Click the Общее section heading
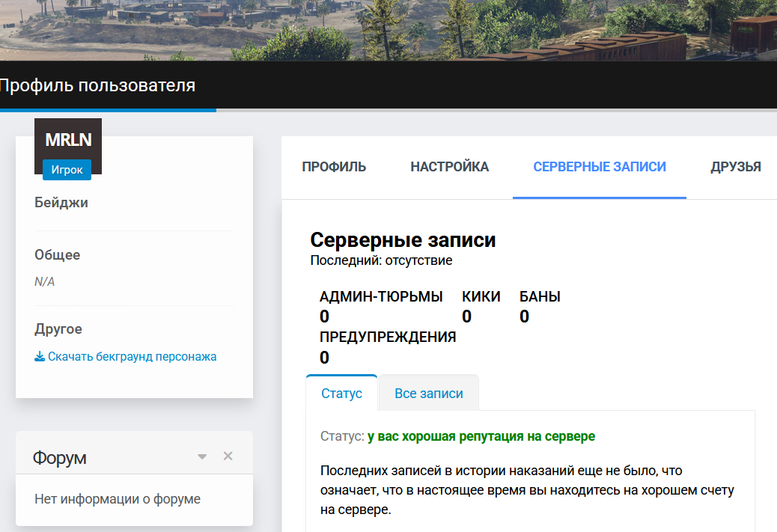Image resolution: width=777 pixels, height=532 pixels. tap(58, 254)
